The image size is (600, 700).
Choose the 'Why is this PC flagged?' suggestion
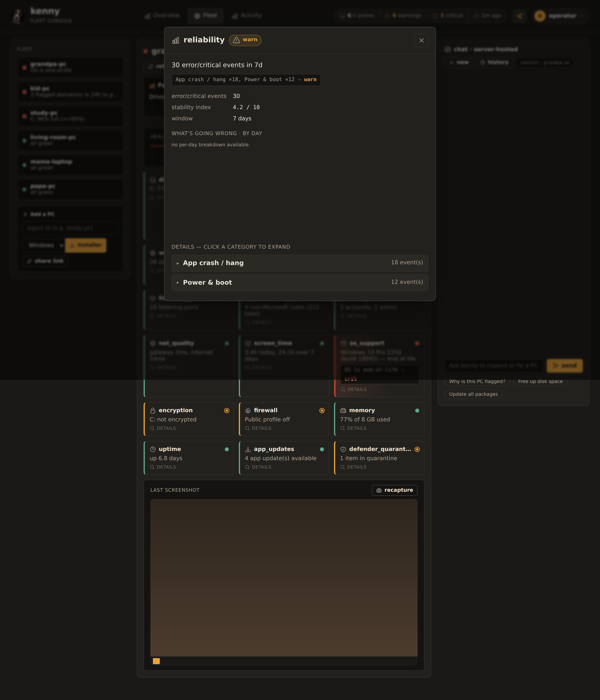477,381
